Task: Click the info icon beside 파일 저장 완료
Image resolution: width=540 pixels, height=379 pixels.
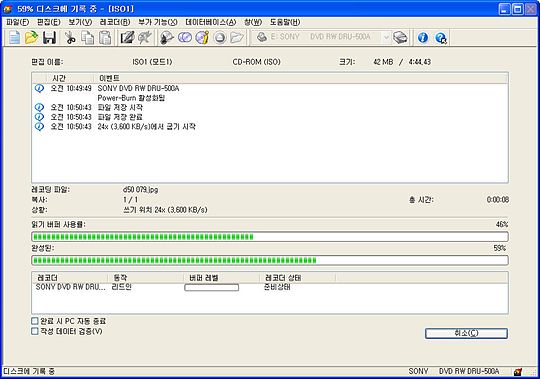Action: coord(40,117)
